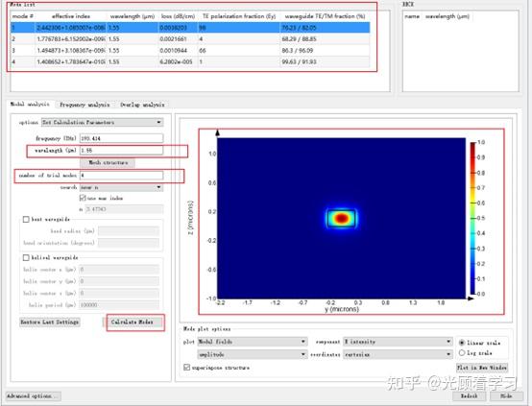
Task: Click the Mesh structure button
Action: click(x=108, y=163)
